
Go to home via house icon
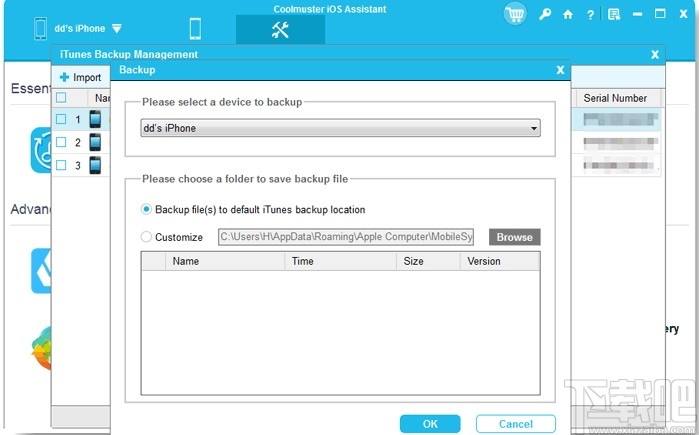click(567, 14)
